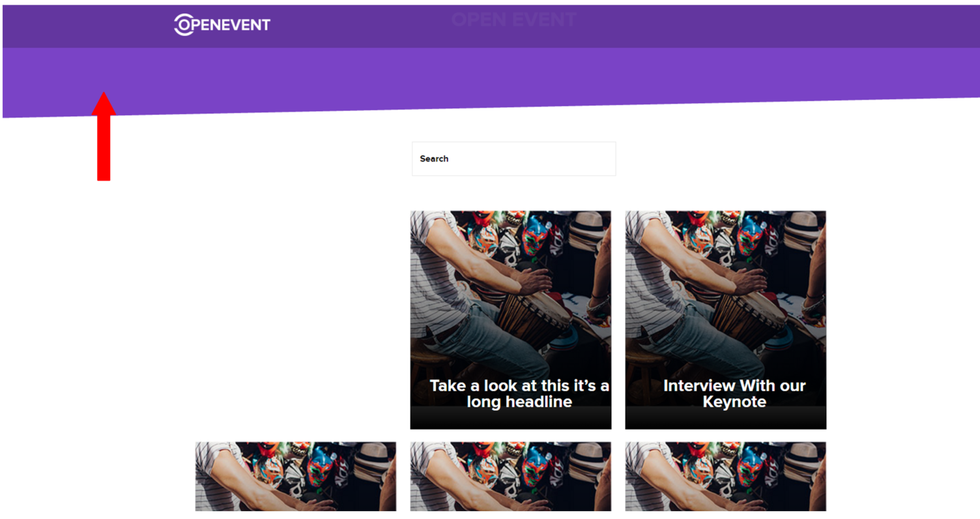Screen dimensions: 980x519
Task: Click the OpenEvent logo in the header
Action: (x=222, y=25)
